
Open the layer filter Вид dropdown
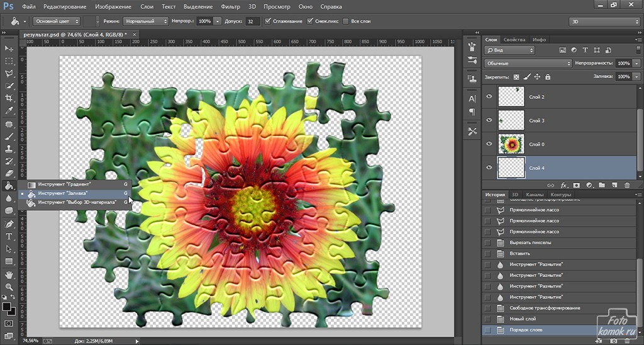(509, 50)
